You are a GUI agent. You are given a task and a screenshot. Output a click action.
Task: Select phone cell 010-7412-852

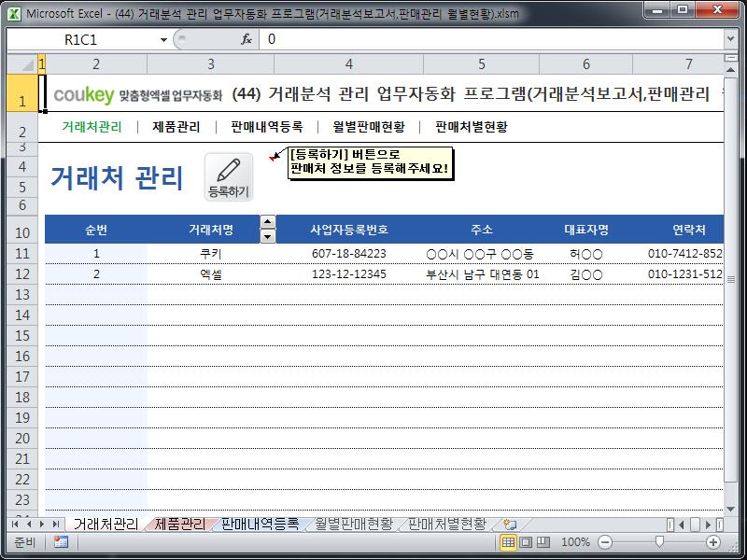pos(679,254)
